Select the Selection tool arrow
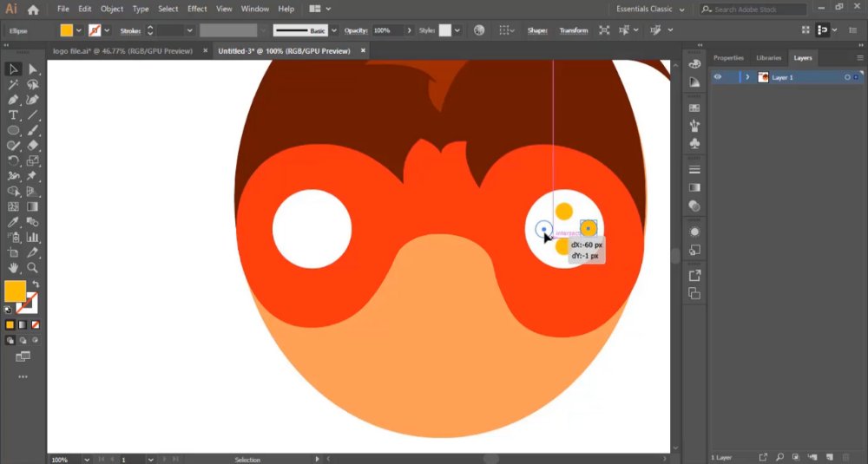This screenshot has width=868, height=464. [x=13, y=69]
